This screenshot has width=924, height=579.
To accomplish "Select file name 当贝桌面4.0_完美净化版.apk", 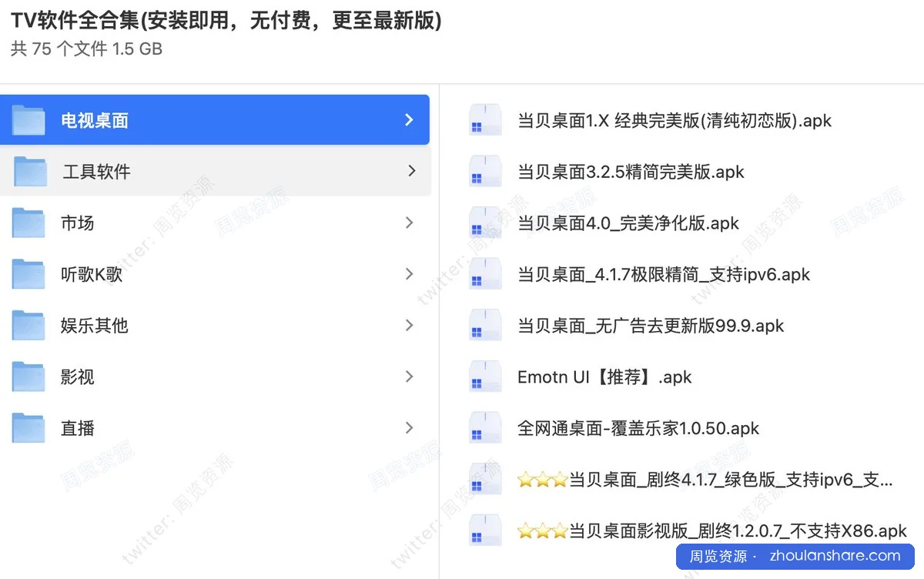I will tap(628, 223).
